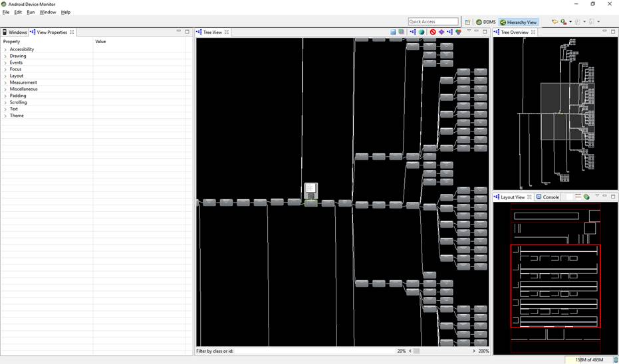Click the Profile Node venn diagram icon
Viewport: 619px width, 364px height.
click(x=458, y=32)
